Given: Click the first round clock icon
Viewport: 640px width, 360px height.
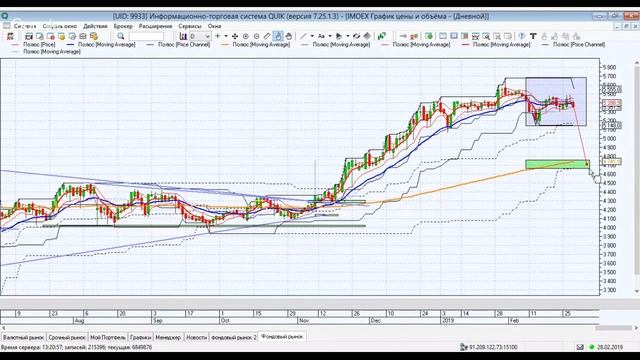Looking at the screenshot, I should 246,36.
